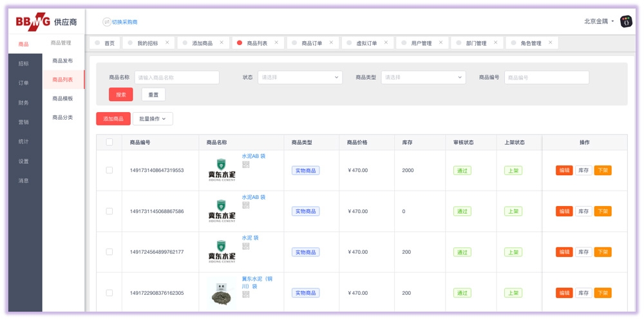Click 下架 for product 1491724564899762177
The height and width of the screenshot is (320, 644).
click(603, 252)
